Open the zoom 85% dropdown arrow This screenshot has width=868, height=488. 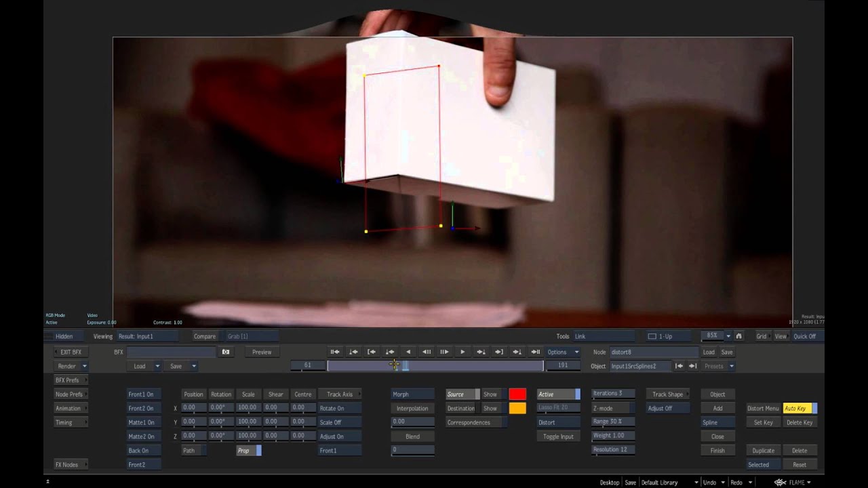coord(728,336)
